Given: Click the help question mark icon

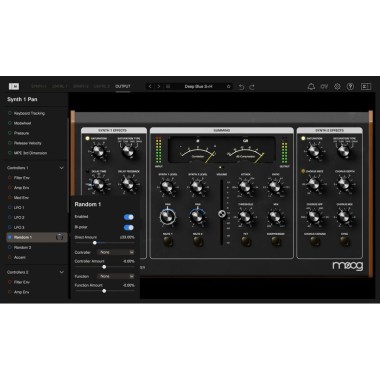Looking at the screenshot, I should 350,87.
